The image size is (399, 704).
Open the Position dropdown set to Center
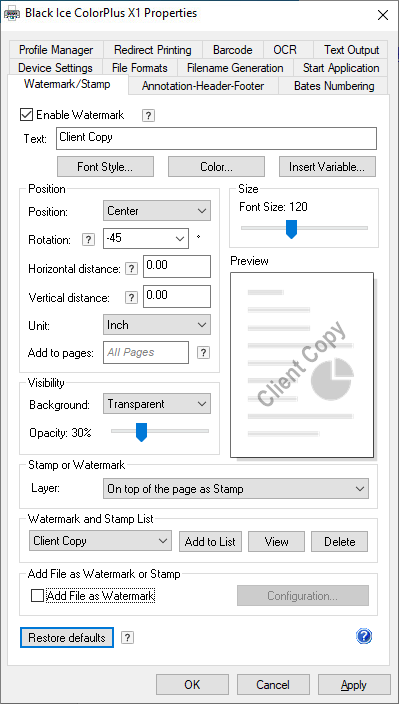pos(157,211)
